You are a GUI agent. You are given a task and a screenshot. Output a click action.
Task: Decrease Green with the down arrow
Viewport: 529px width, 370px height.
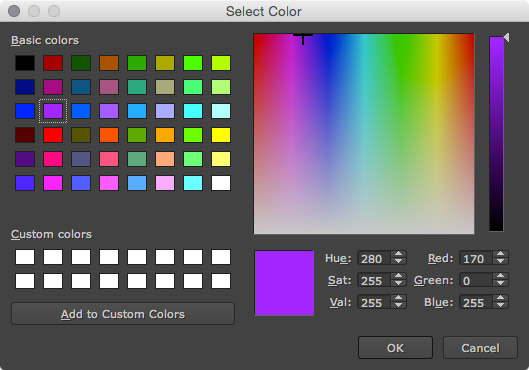(x=500, y=284)
